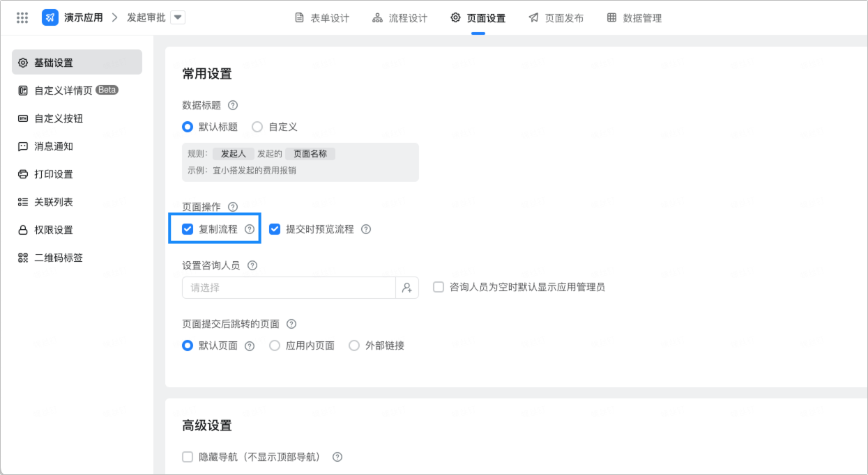This screenshot has width=868, height=475.
Task: Select the 应用内页面 radio button
Action: [x=275, y=345]
